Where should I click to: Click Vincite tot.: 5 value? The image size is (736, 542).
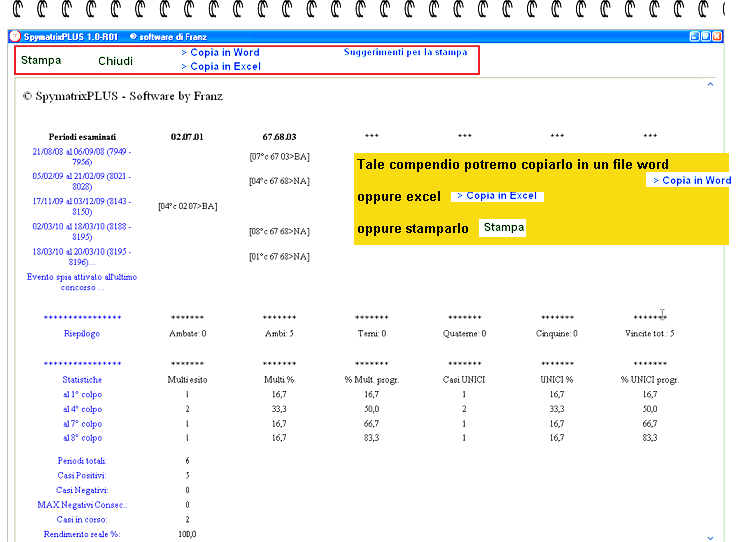pos(650,334)
